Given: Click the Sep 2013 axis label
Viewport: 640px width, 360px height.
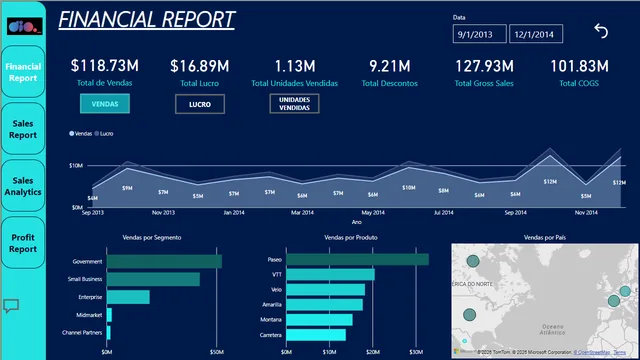Looking at the screenshot, I should 93,213.
